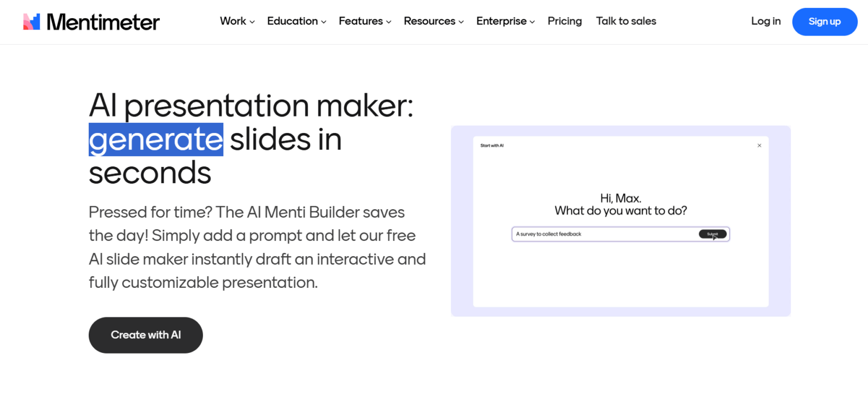The width and height of the screenshot is (868, 405).
Task: Open the Education dropdown menu
Action: 296,21
